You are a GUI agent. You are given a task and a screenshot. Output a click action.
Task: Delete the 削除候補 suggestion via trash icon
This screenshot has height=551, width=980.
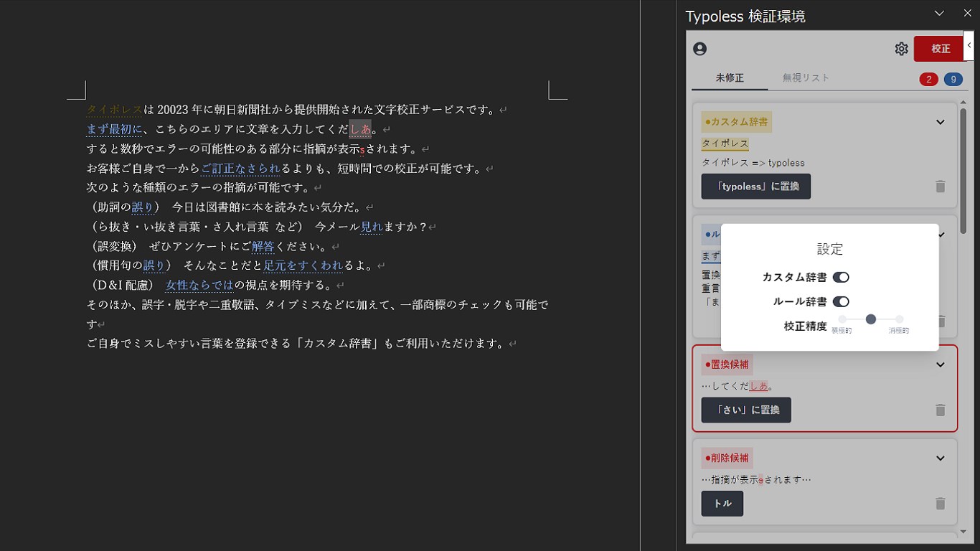tap(940, 504)
